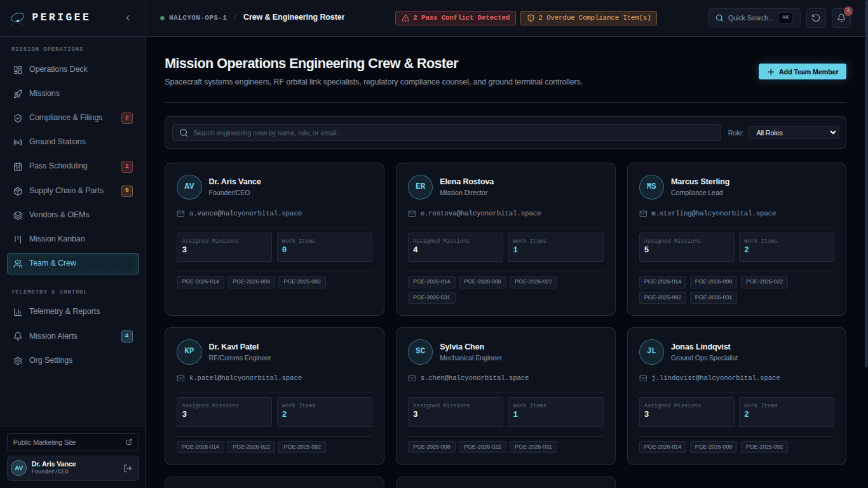Click the Supply Chain & Parts badge count

click(x=127, y=191)
